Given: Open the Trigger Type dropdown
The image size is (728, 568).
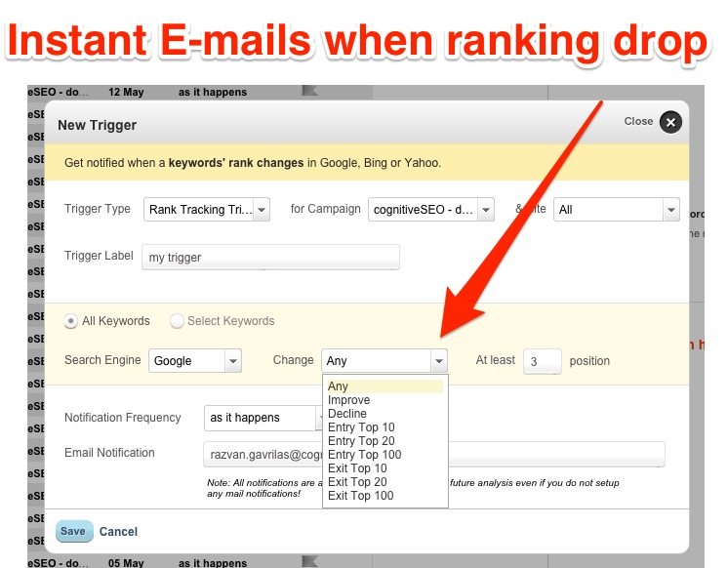Looking at the screenshot, I should tap(261, 210).
